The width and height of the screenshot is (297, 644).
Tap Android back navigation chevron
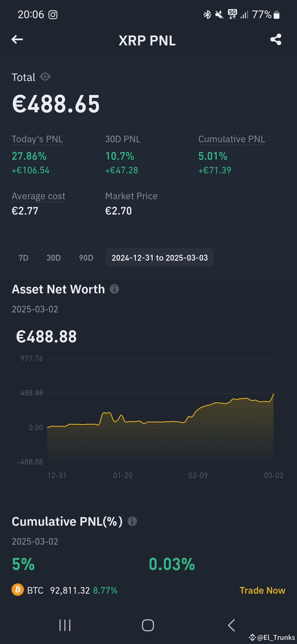[x=231, y=625]
